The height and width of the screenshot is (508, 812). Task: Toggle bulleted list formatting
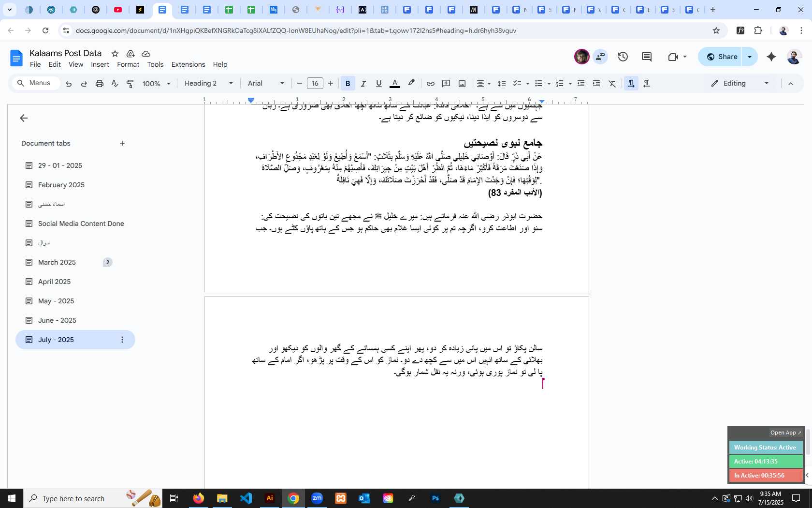click(x=539, y=84)
